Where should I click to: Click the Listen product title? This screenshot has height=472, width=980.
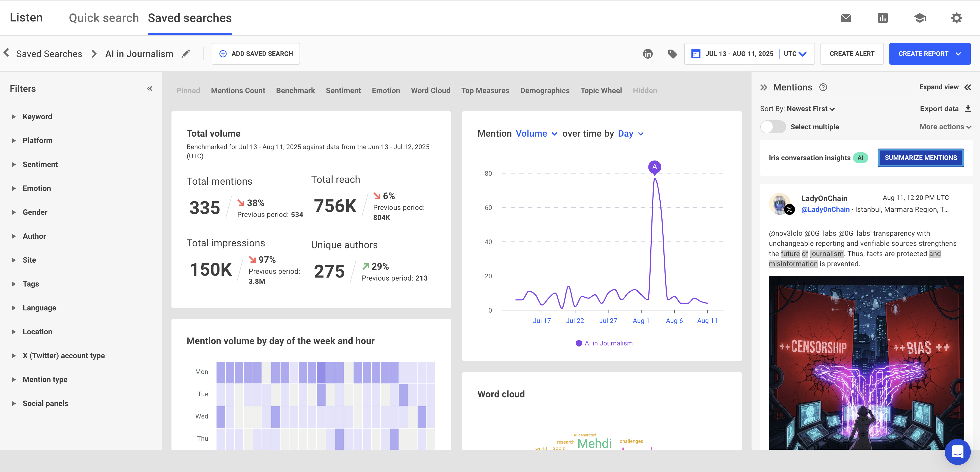pos(26,17)
